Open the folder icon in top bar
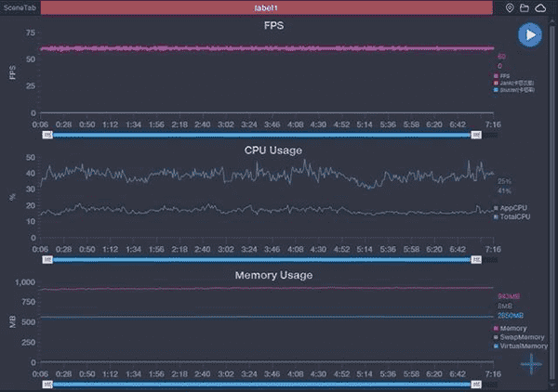558x392 pixels. pos(525,8)
